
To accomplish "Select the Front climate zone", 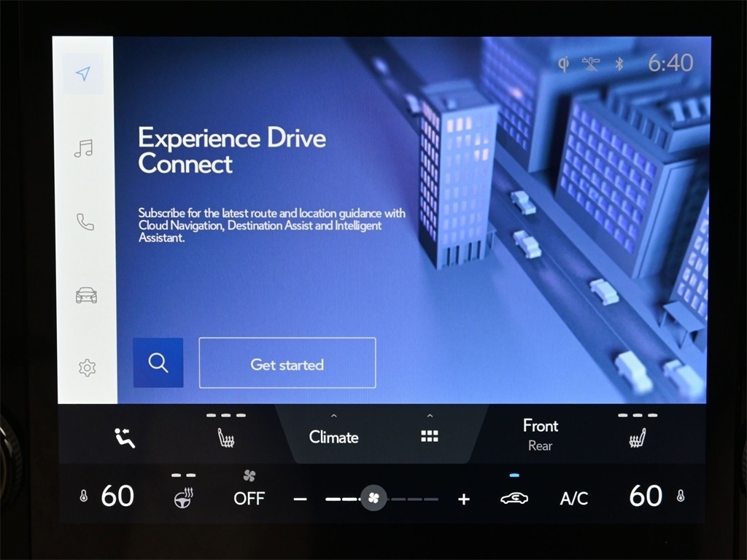I will [540, 425].
